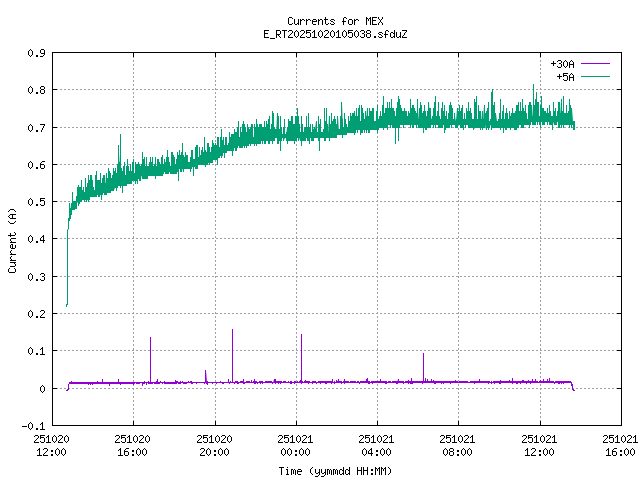Click the 0.9 y-axis tick label
Screen dimensions: 640x480
click(35, 53)
